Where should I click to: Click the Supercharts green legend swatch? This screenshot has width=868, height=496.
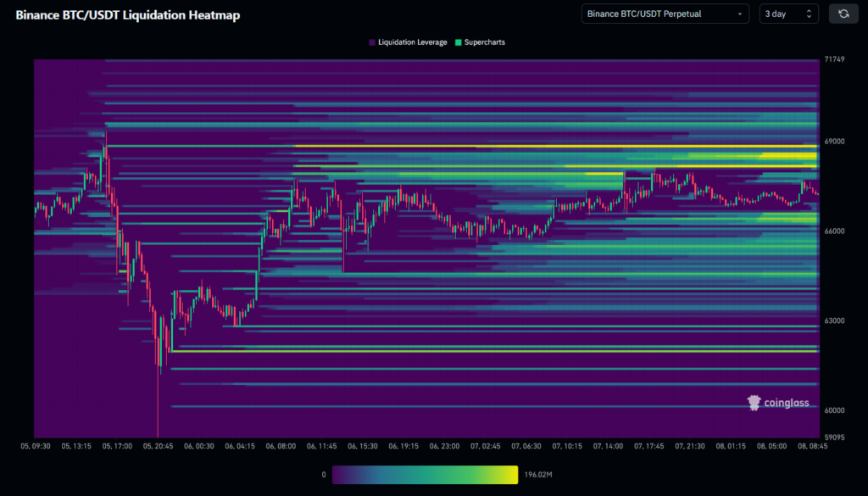(x=458, y=42)
